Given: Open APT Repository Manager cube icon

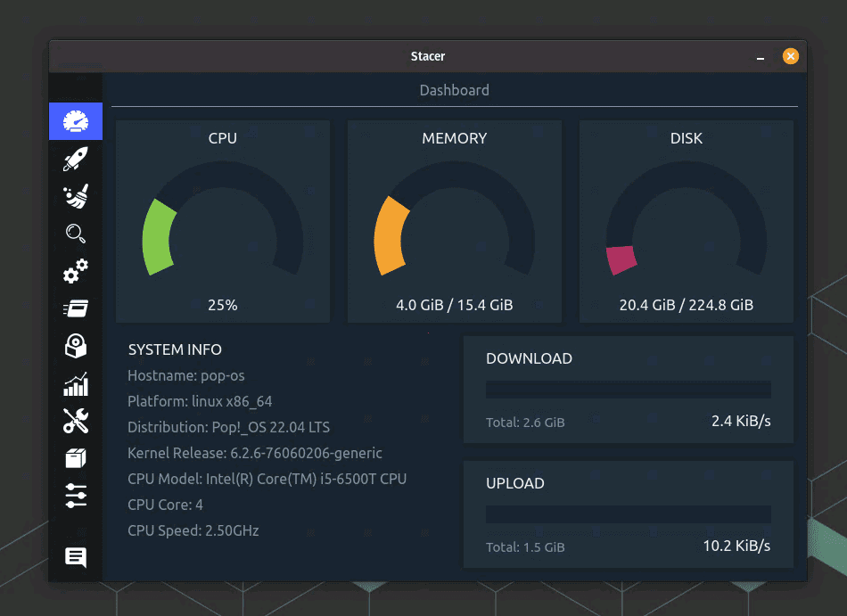Looking at the screenshot, I should (76, 457).
